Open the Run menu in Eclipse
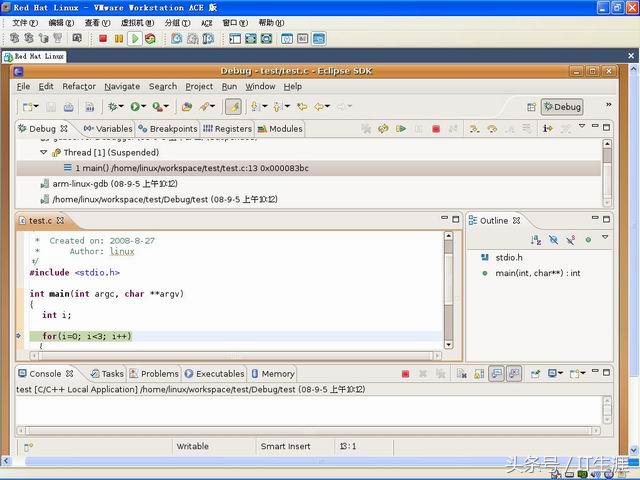The image size is (640, 480). tap(229, 87)
